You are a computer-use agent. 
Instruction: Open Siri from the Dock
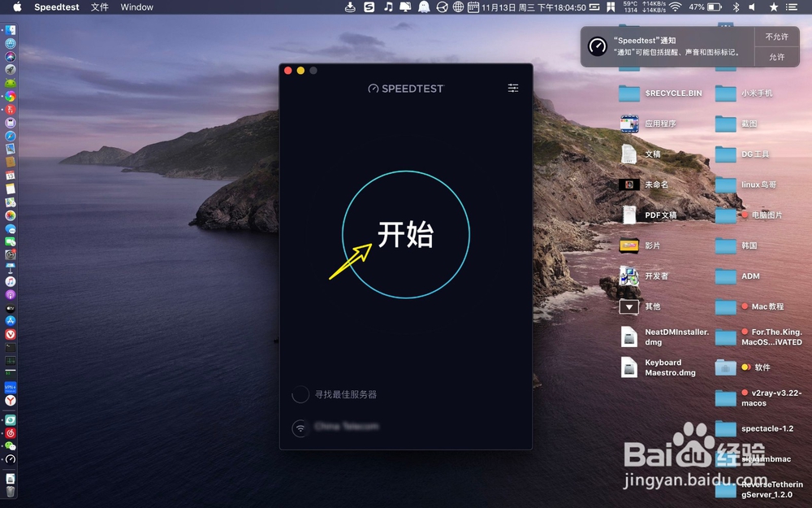pos(11,57)
